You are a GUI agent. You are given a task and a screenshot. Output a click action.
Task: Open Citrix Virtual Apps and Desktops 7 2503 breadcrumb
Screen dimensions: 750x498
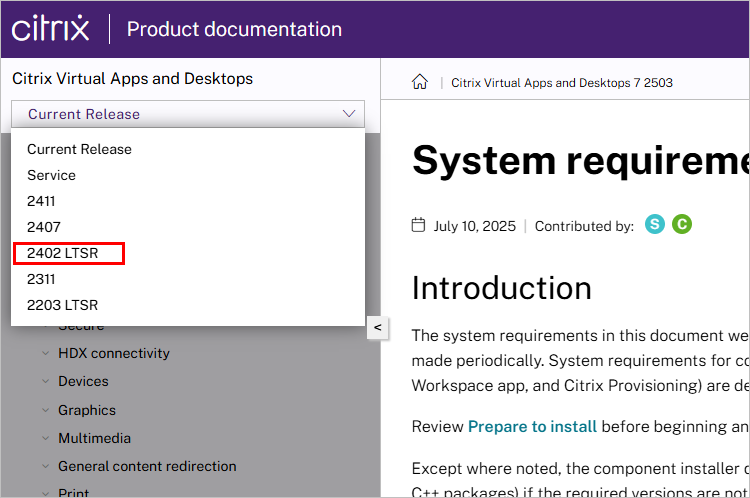pos(562,83)
